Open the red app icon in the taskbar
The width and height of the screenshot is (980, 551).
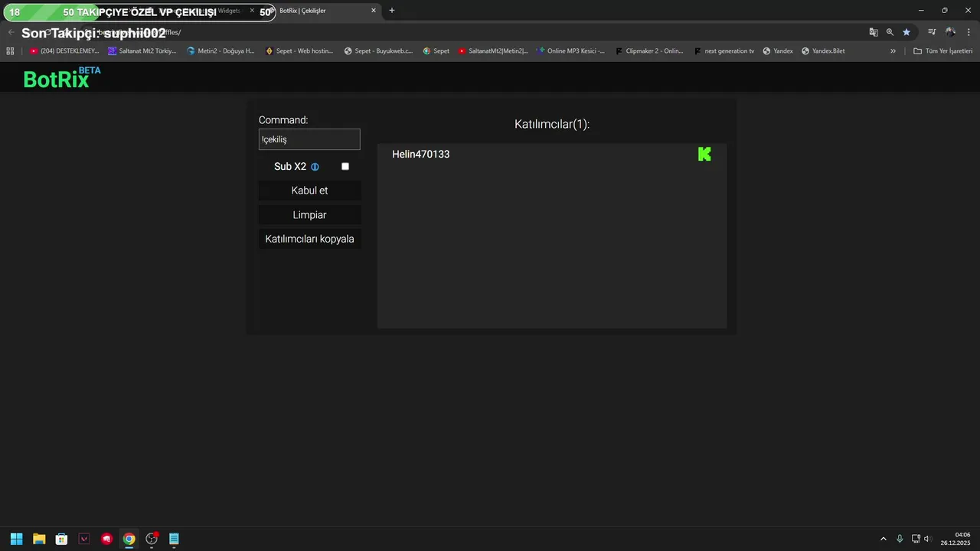106,539
